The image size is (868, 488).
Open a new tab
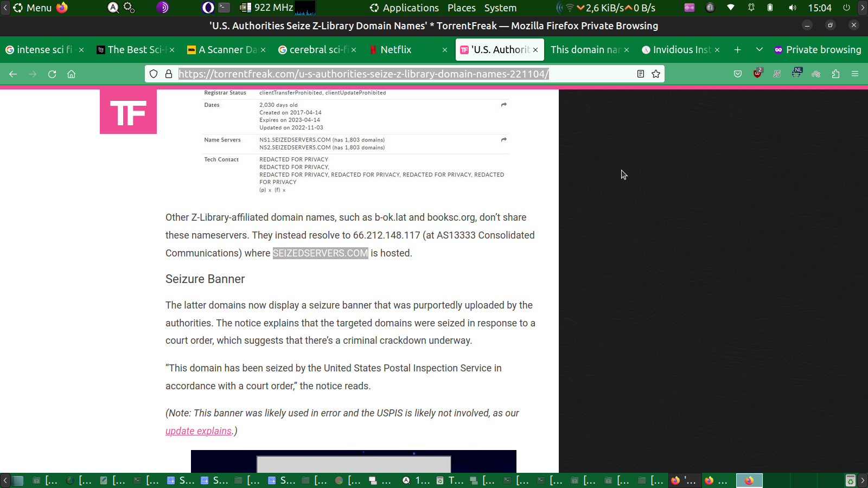click(x=737, y=50)
